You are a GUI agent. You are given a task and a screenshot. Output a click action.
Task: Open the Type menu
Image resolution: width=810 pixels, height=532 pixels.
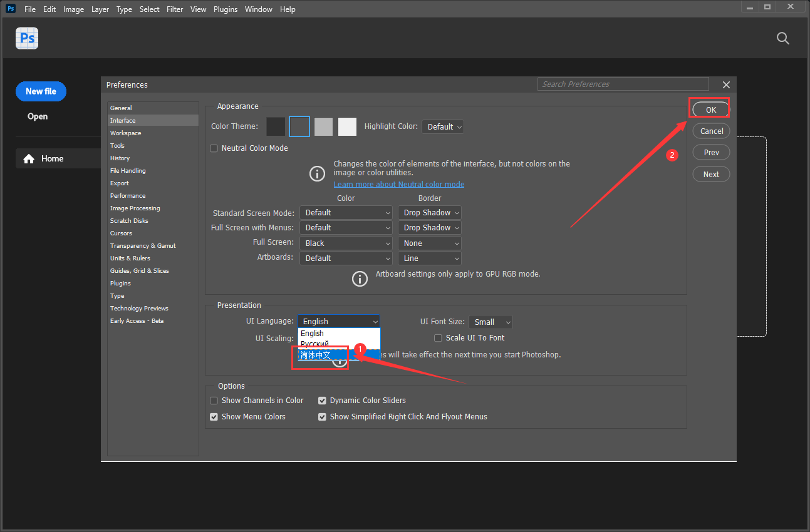124,9
